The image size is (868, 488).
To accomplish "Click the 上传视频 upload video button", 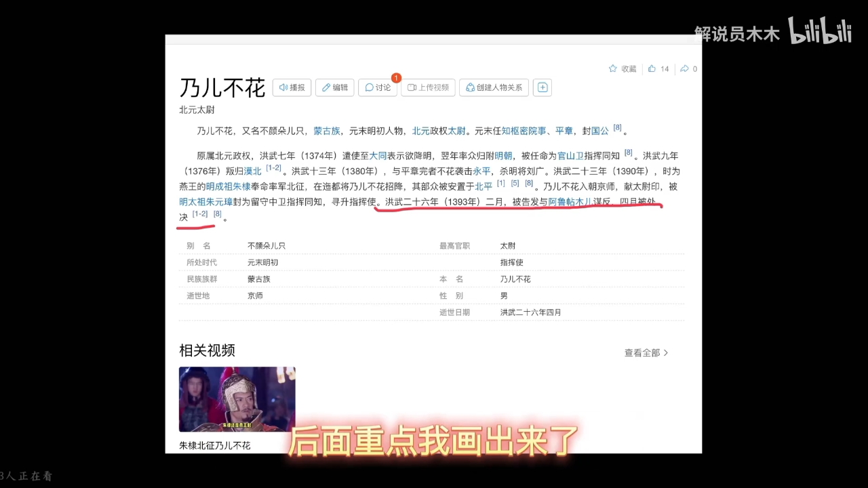I will pyautogui.click(x=428, y=87).
